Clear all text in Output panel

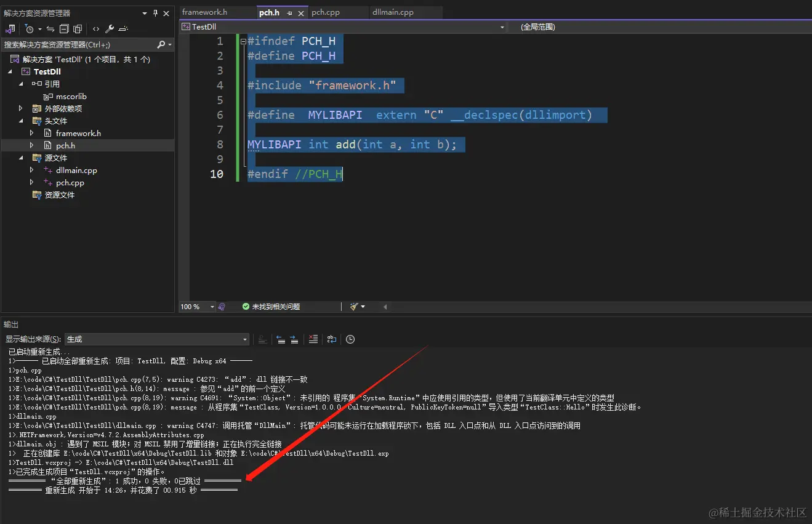(313, 339)
